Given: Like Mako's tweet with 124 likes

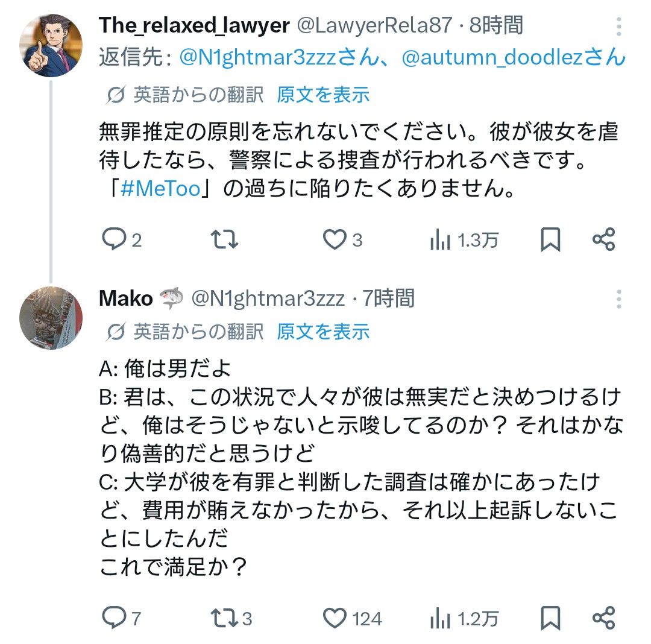Looking at the screenshot, I should [335, 618].
